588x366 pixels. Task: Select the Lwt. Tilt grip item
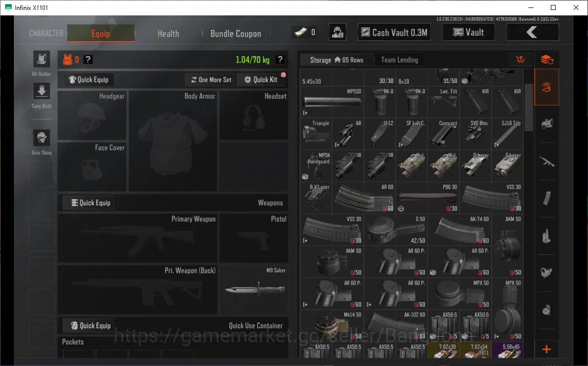(444, 102)
